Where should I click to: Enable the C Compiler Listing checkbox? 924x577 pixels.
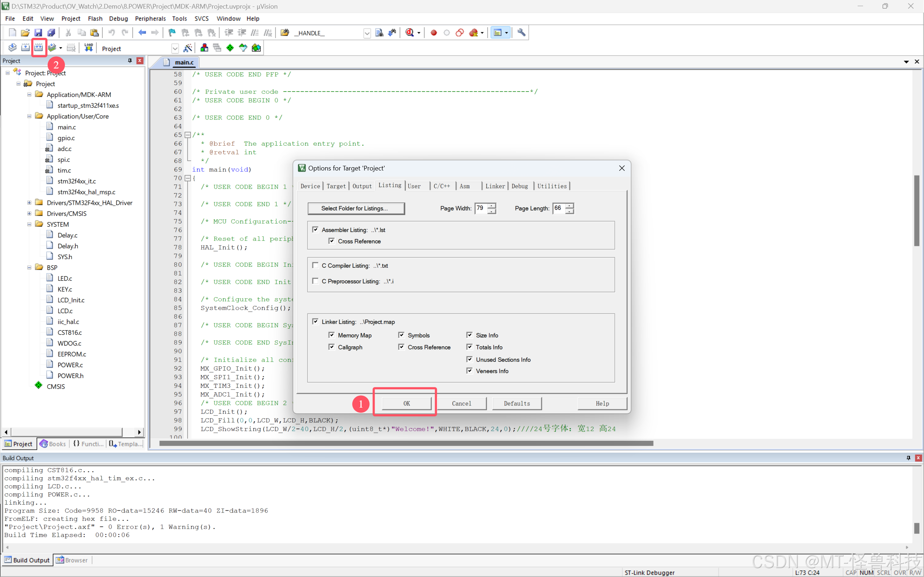pyautogui.click(x=315, y=266)
